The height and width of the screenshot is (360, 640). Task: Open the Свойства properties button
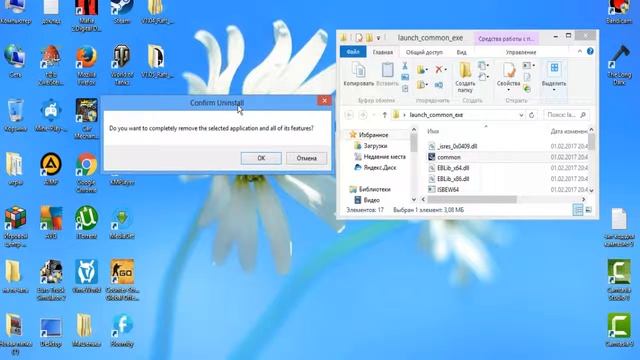pos(508,73)
